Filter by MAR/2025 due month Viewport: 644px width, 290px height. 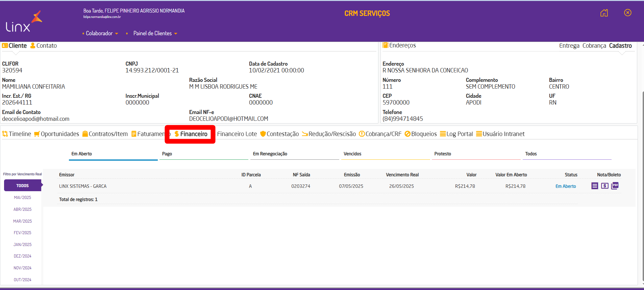point(23,221)
